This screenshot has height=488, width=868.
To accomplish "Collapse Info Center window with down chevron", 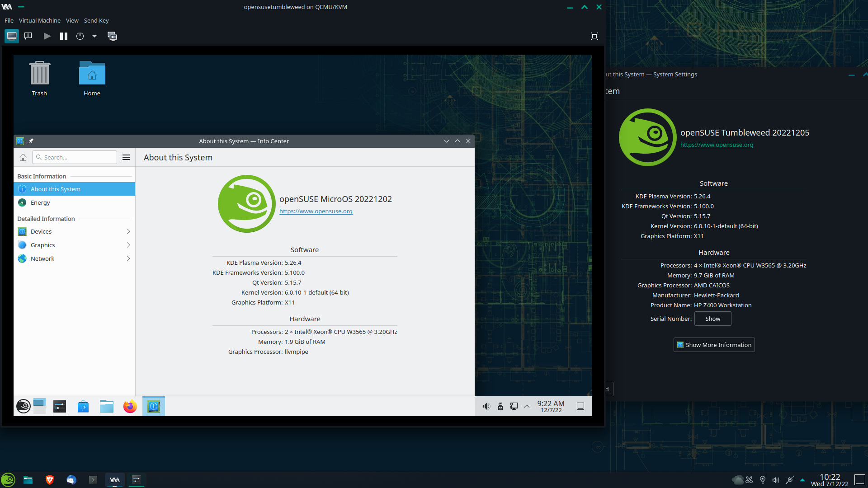I will pos(447,141).
